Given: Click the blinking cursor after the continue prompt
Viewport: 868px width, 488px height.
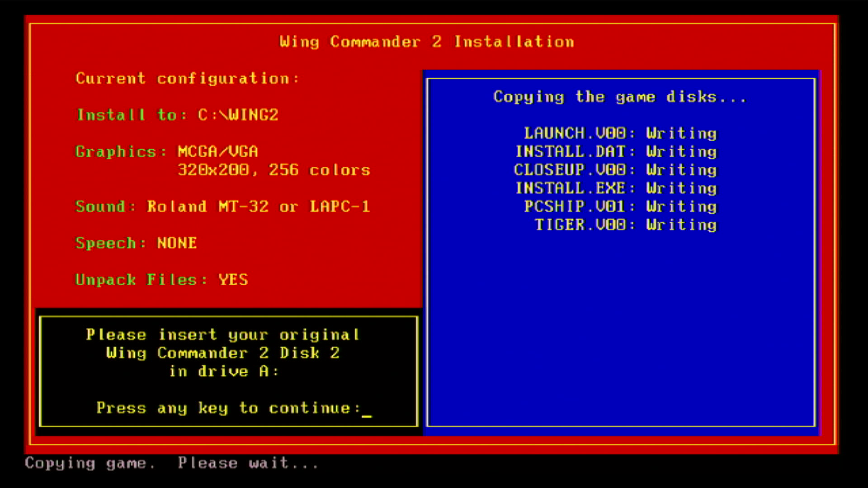Looking at the screenshot, I should pos(367,415).
